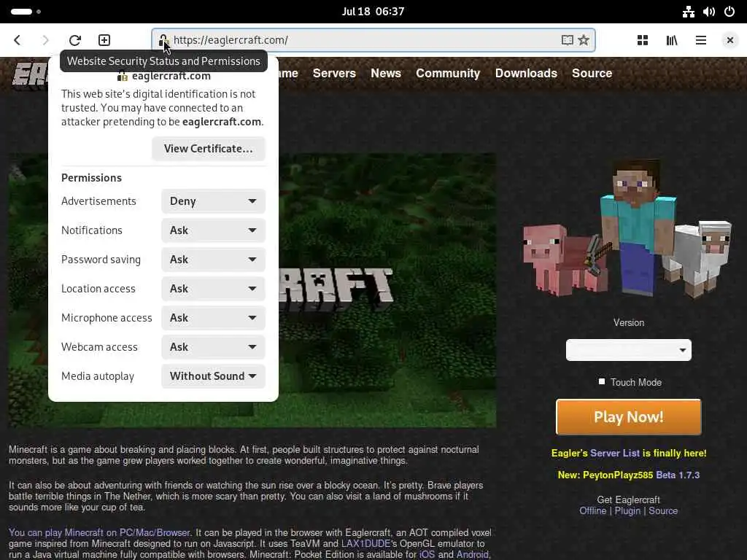Viewport: 747px width, 560px height.
Task: Click the site security lock icon
Action: click(163, 40)
